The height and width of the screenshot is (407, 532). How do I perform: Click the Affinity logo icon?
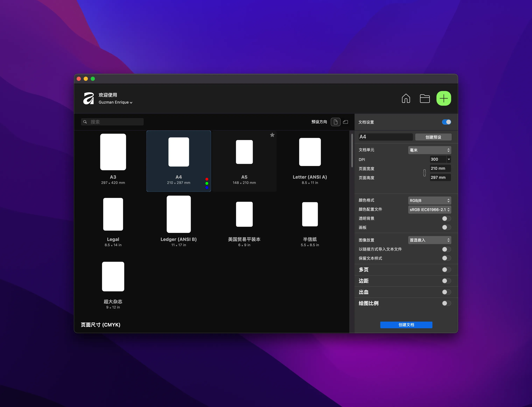[x=88, y=98]
